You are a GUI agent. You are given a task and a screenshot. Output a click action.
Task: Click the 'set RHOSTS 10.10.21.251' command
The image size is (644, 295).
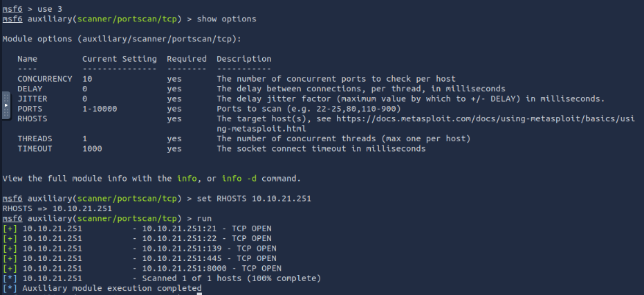pyautogui.click(x=255, y=198)
